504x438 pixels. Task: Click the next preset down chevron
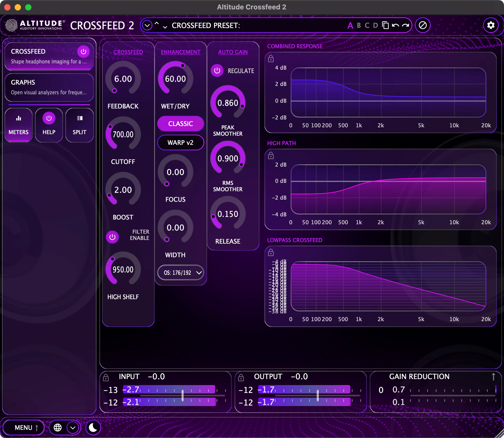[165, 27]
